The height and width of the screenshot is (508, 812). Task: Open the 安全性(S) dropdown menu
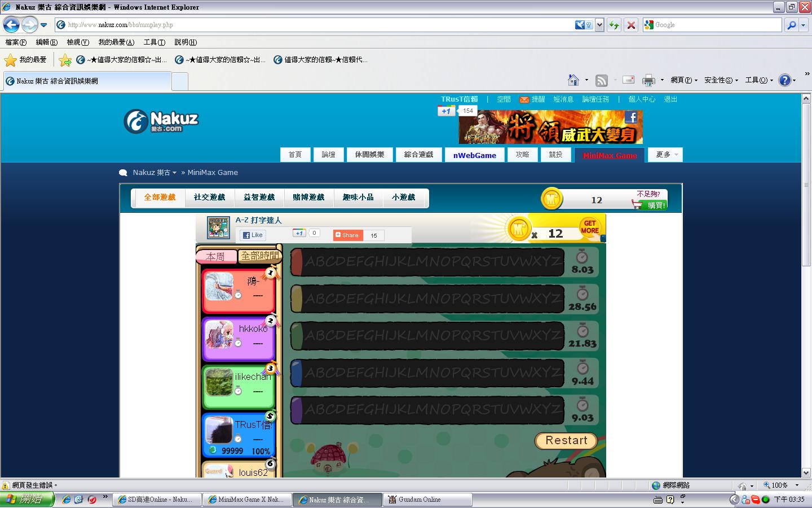(721, 80)
